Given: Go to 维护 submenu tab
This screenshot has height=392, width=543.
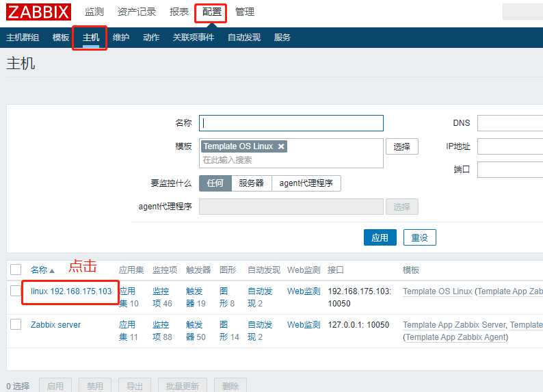Looking at the screenshot, I should (121, 38).
